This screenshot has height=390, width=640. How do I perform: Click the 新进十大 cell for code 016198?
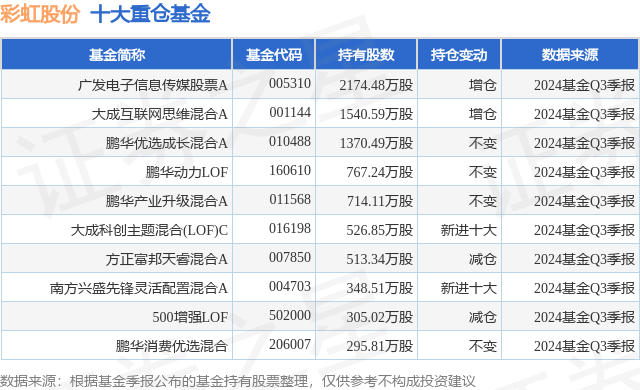tap(469, 230)
